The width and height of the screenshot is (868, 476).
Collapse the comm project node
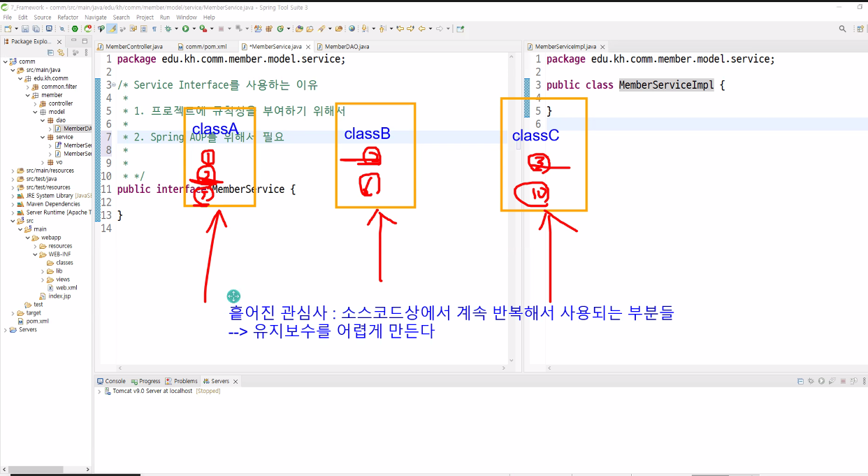click(5, 62)
